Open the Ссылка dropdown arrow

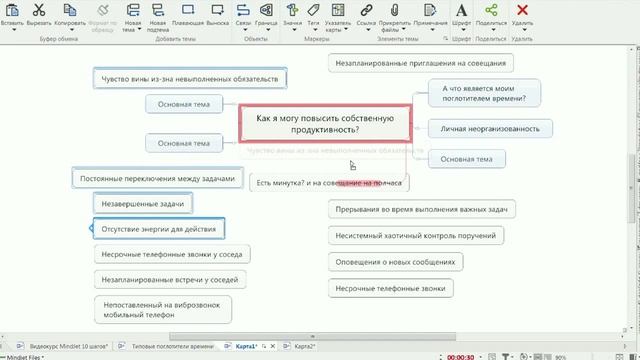click(x=368, y=30)
